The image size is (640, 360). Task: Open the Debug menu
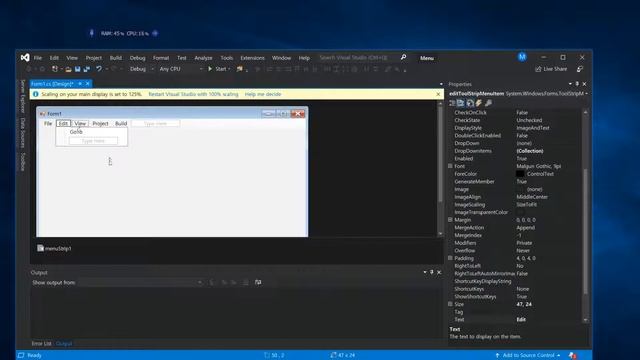(x=137, y=58)
